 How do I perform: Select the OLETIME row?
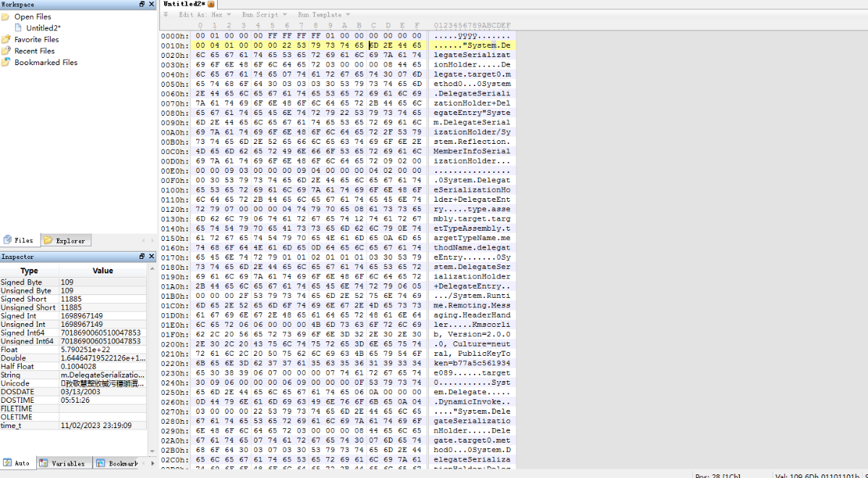74,417
